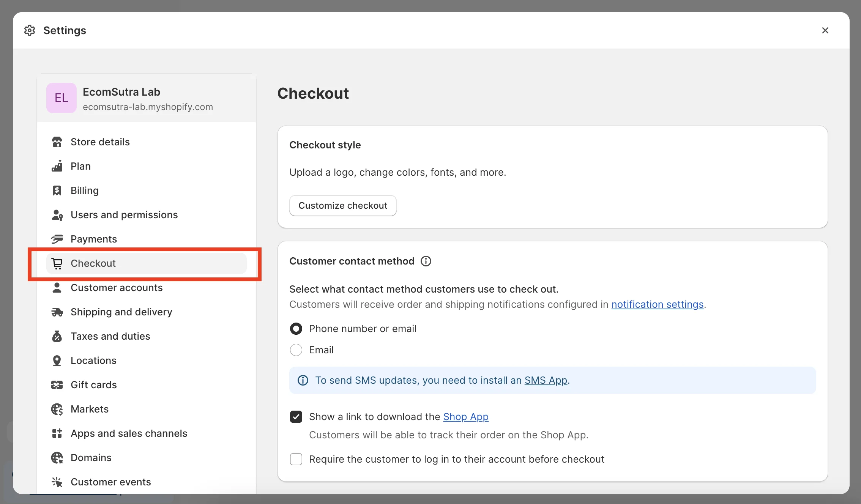Click the Customize checkout button
Screen dimensions: 861x504
click(343, 206)
